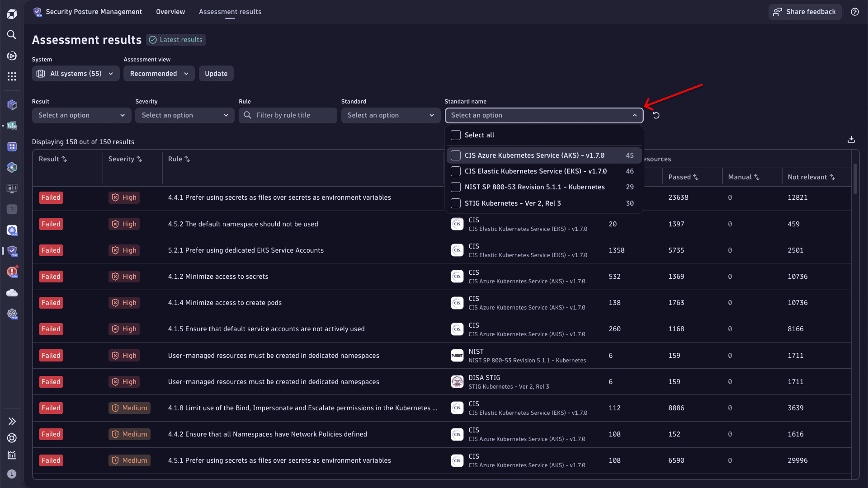Open the apps grid icon

click(12, 76)
